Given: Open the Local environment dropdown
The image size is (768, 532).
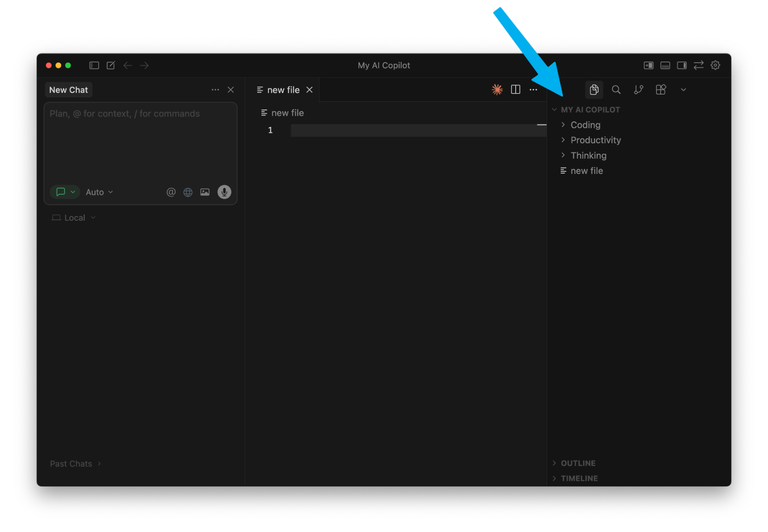Looking at the screenshot, I should pyautogui.click(x=74, y=218).
